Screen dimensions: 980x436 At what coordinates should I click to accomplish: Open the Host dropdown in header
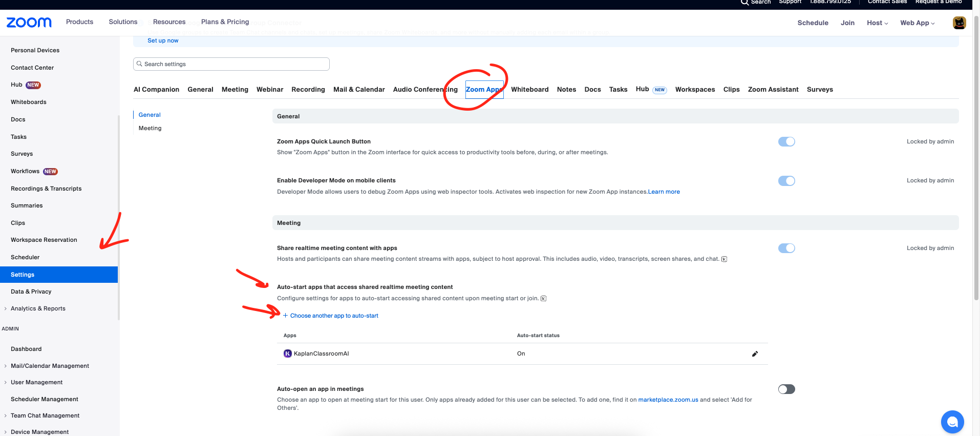tap(877, 23)
